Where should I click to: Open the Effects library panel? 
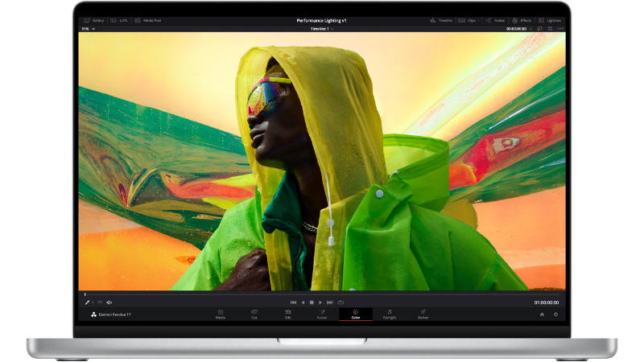(x=522, y=21)
